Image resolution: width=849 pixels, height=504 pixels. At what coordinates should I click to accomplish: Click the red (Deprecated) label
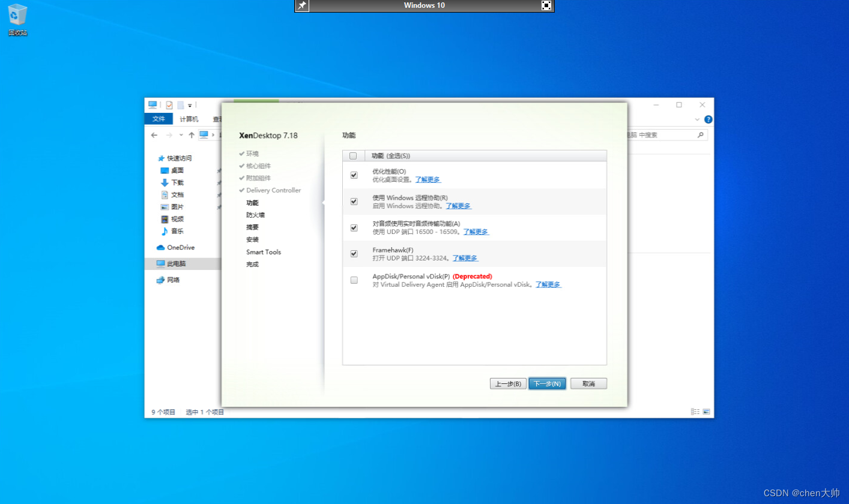pyautogui.click(x=473, y=276)
